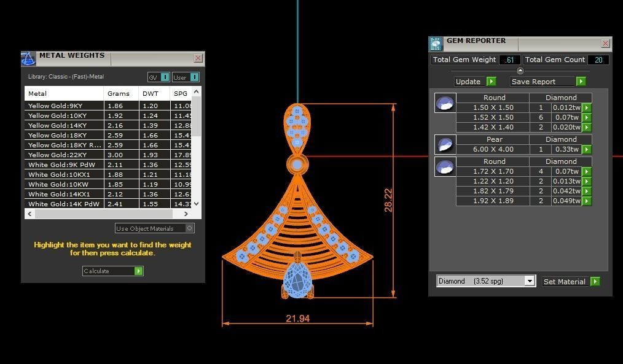Select Yellow Gold:18KY row
623x364 pixels.
click(108, 136)
